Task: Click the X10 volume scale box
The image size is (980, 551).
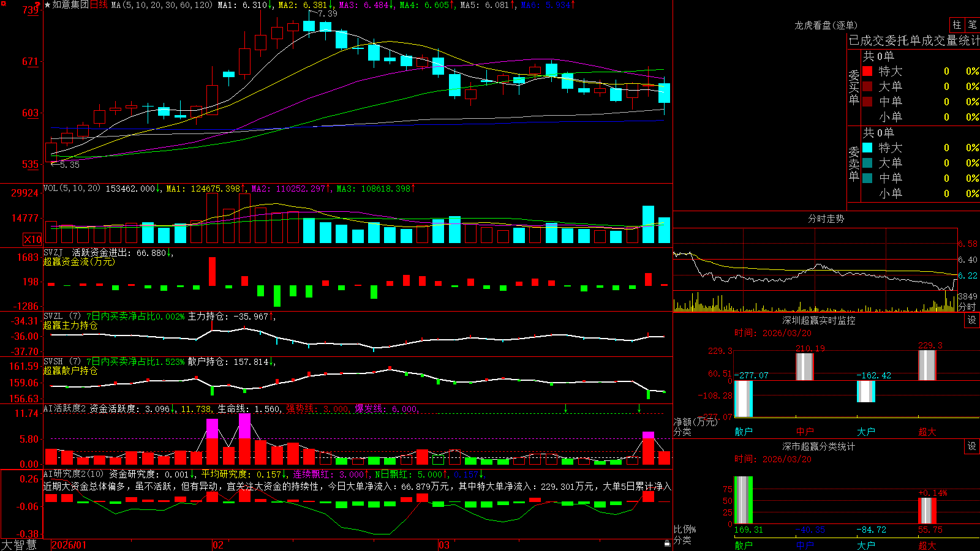Action: pyautogui.click(x=32, y=239)
